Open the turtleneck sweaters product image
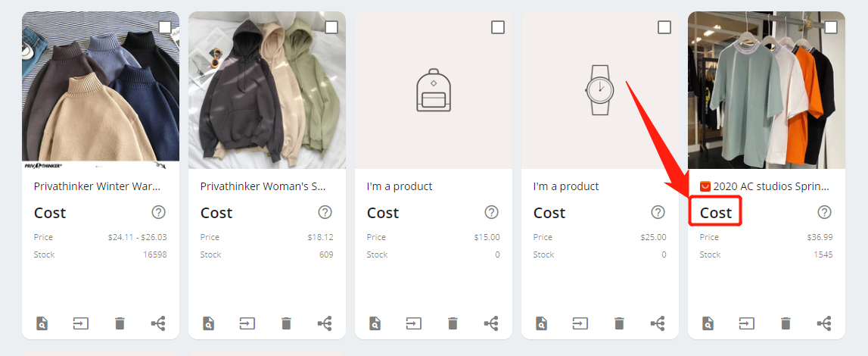Viewport: 868px width, 356px height. (101, 90)
